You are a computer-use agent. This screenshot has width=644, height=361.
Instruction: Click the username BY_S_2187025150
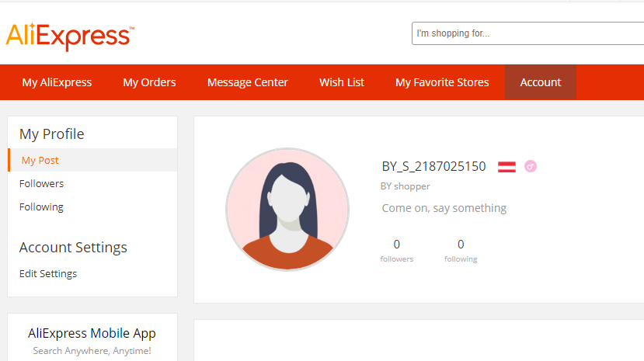pyautogui.click(x=433, y=167)
